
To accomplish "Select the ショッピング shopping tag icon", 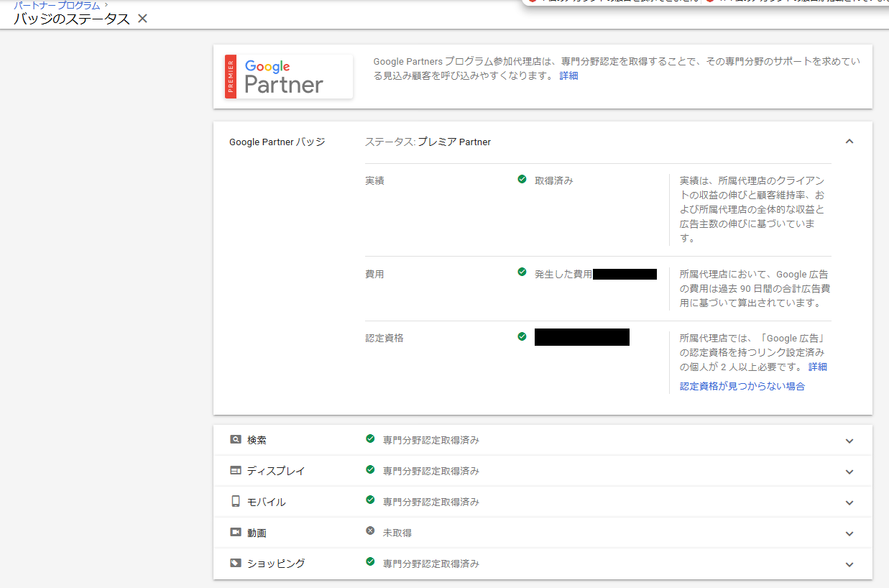I will [236, 564].
